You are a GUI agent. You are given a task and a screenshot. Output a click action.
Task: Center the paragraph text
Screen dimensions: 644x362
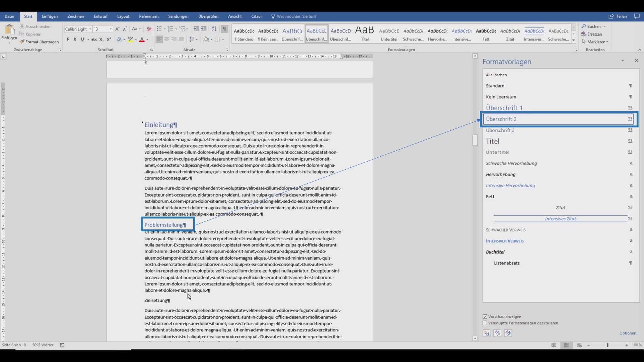[x=167, y=39]
